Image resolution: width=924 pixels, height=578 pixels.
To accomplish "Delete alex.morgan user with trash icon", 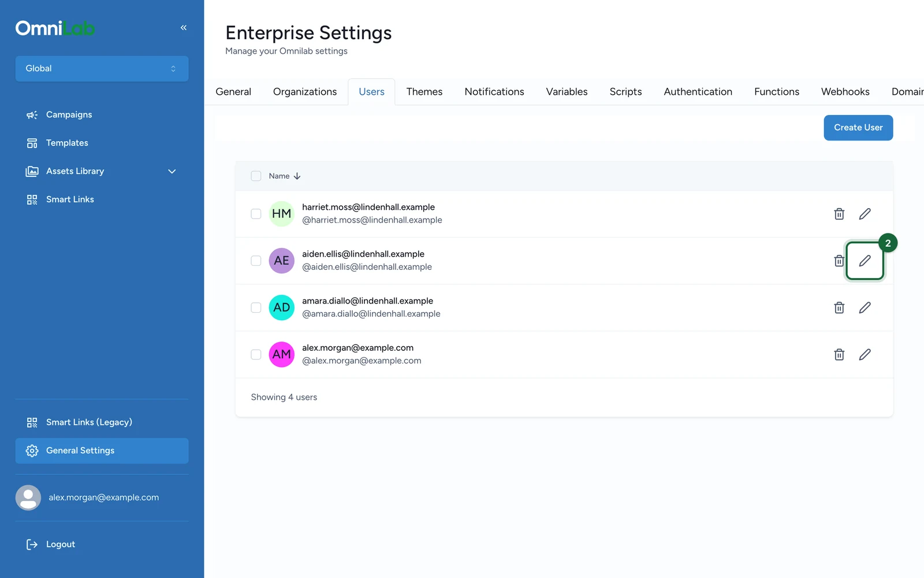I will coord(839,354).
